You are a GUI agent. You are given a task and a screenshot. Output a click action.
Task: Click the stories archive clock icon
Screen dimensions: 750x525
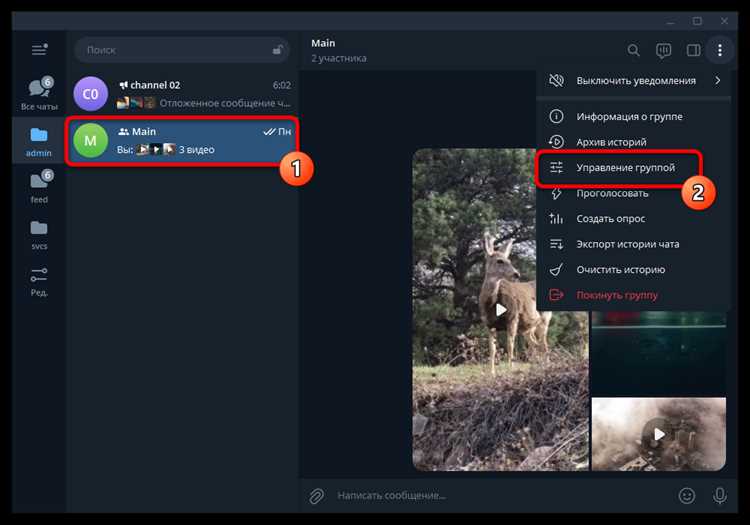(x=556, y=142)
